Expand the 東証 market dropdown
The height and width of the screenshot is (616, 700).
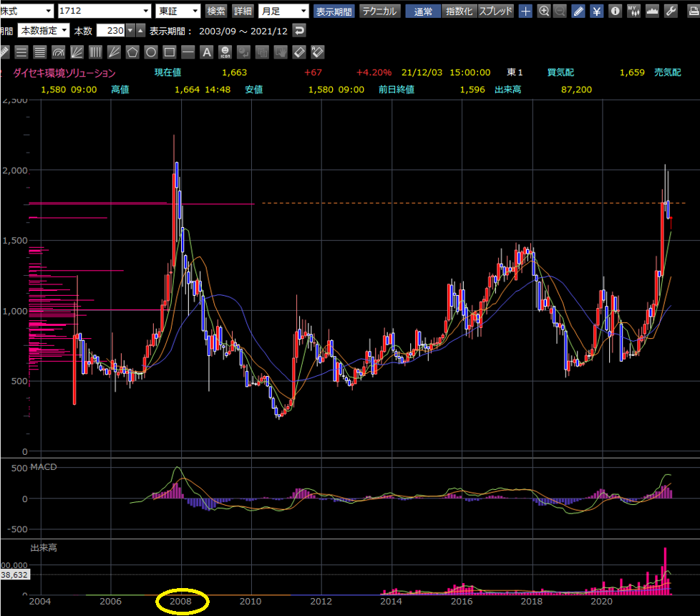click(178, 11)
